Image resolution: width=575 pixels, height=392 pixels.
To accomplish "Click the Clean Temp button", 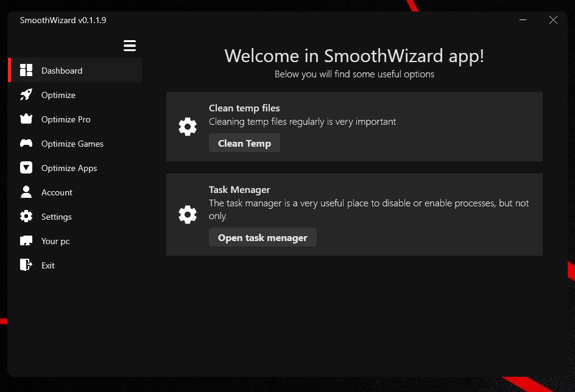I will tap(244, 143).
